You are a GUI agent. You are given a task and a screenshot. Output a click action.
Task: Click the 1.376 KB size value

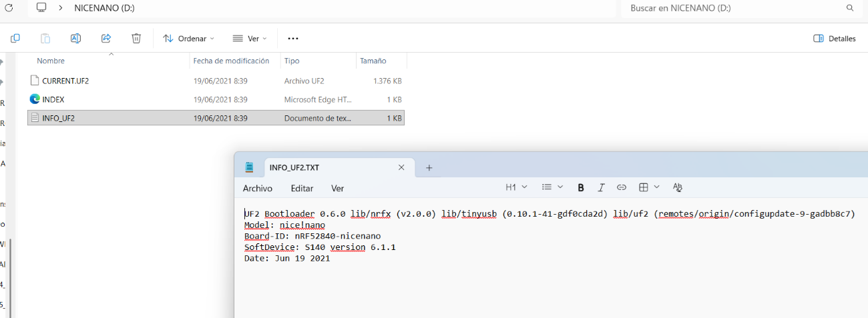tap(387, 81)
